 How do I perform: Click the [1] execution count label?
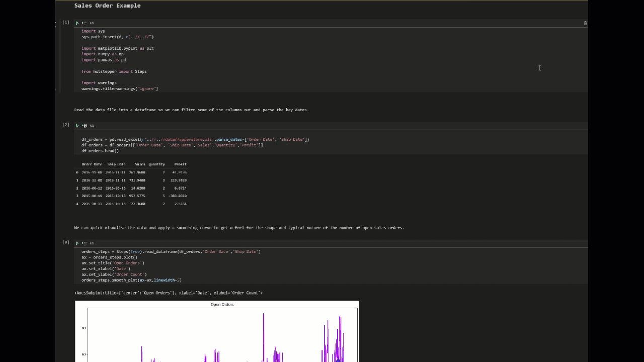tap(65, 22)
